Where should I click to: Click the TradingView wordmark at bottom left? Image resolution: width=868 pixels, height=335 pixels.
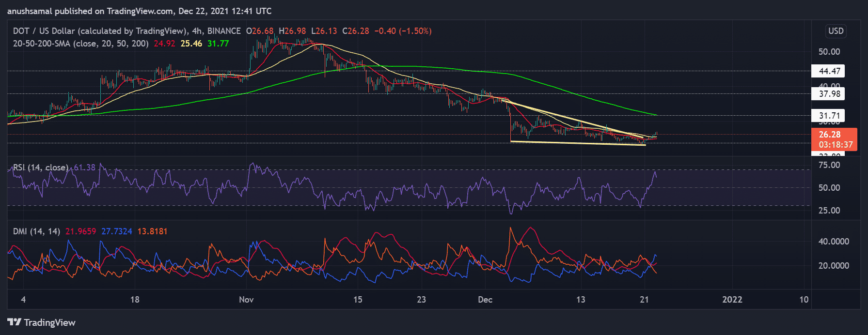[49, 322]
